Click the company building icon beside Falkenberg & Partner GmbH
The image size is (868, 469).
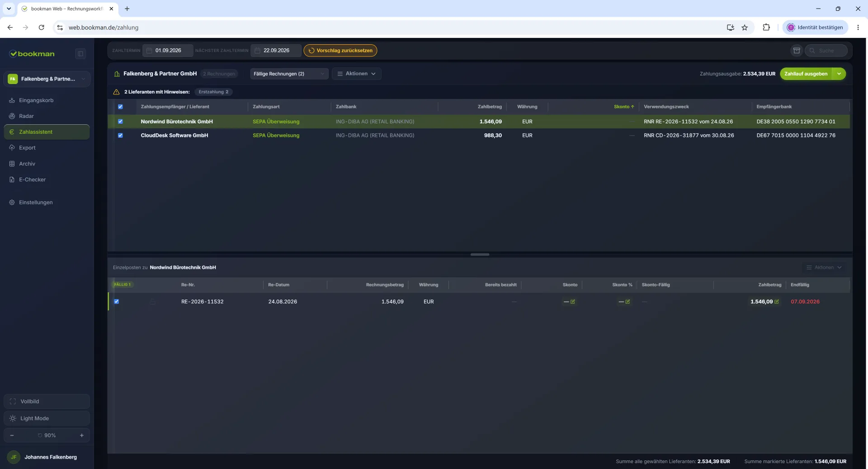coord(117,74)
